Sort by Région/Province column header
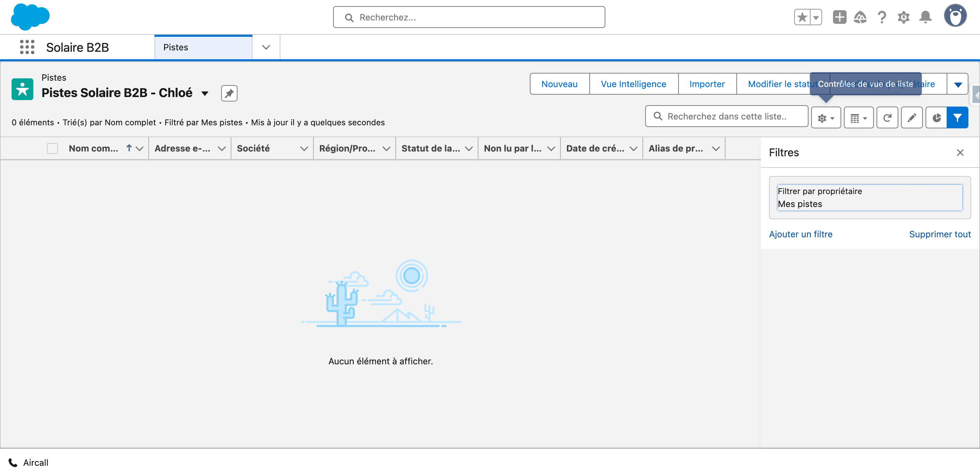 point(347,148)
